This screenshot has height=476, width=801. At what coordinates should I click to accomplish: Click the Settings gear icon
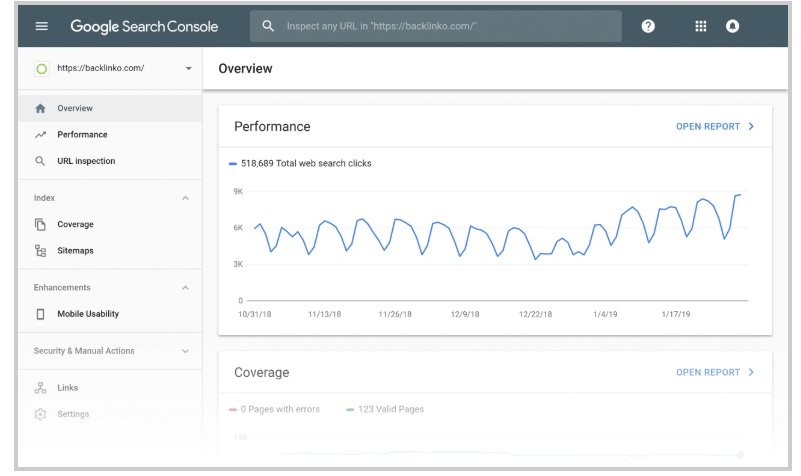(40, 414)
